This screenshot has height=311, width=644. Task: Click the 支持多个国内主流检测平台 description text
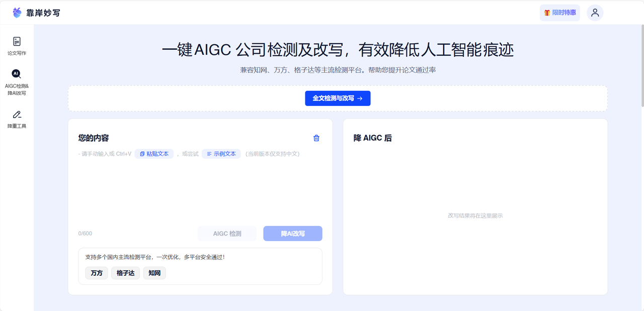click(x=155, y=257)
